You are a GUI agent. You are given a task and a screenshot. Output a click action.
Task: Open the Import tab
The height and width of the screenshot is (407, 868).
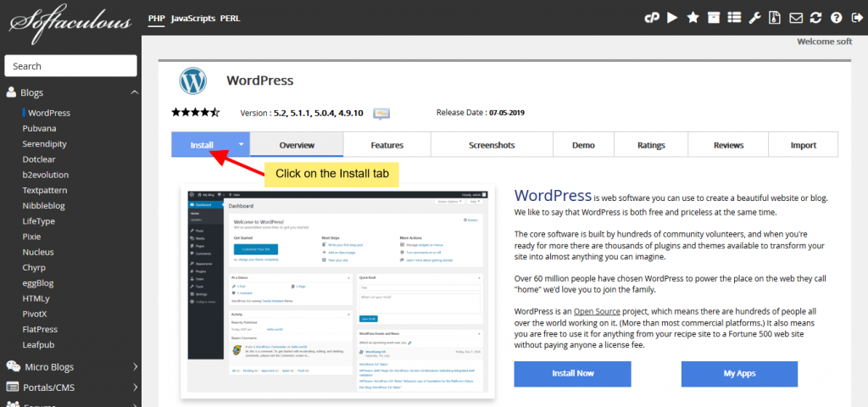[804, 145]
